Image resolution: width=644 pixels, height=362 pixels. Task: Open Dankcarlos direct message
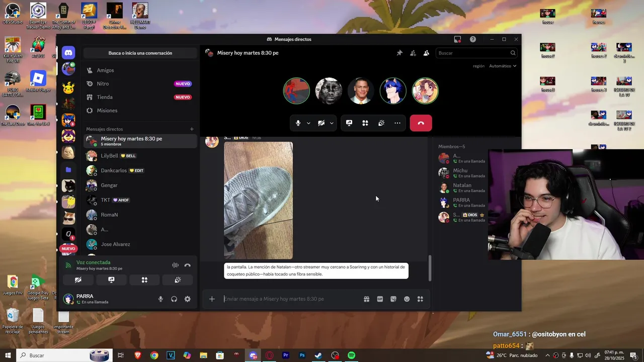140,170
